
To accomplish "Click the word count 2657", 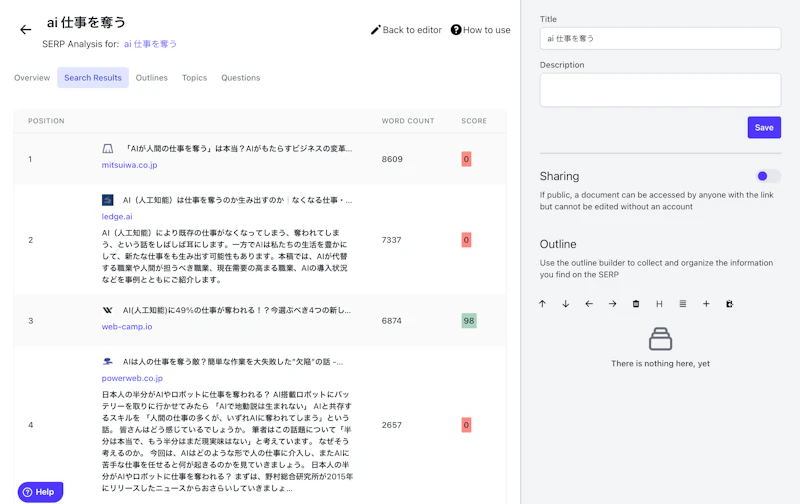I will click(x=391, y=425).
